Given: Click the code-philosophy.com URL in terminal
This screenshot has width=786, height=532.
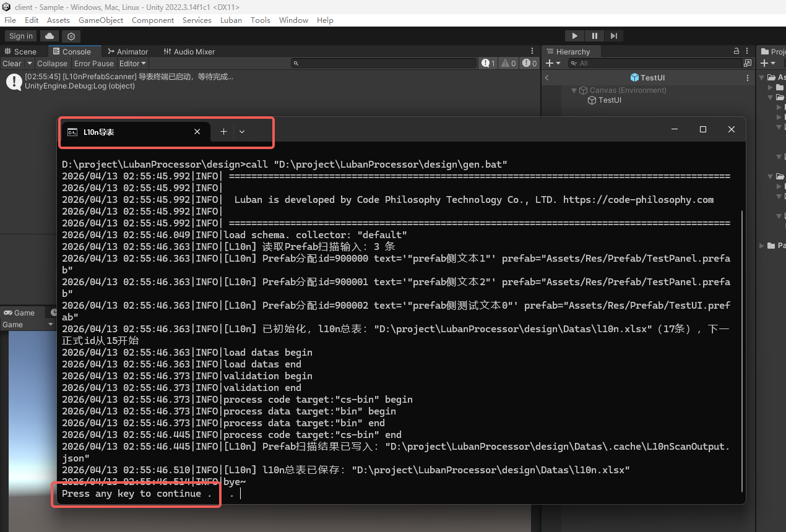Looking at the screenshot, I should coord(638,200).
